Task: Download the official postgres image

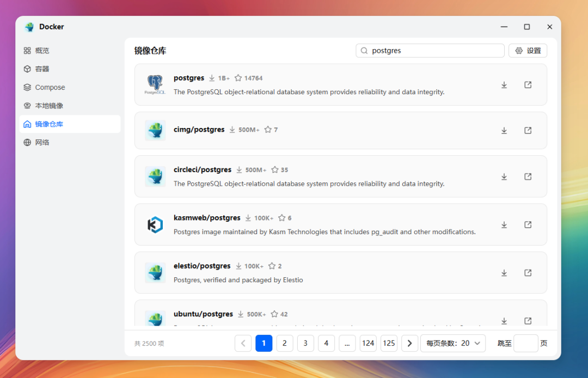Action: point(504,85)
